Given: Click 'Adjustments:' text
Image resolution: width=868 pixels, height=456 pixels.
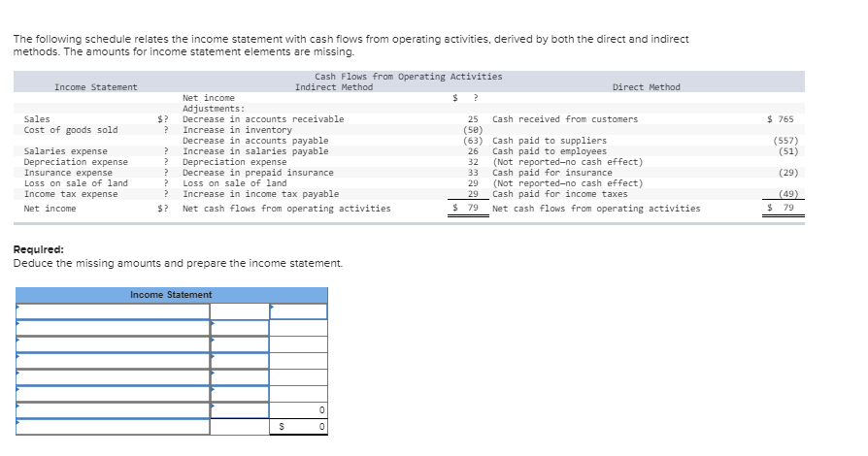Looking at the screenshot, I should 214,109.
